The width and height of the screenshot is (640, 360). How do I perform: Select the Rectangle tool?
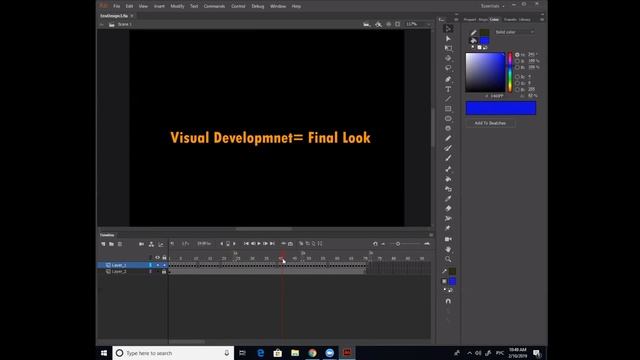448,109
